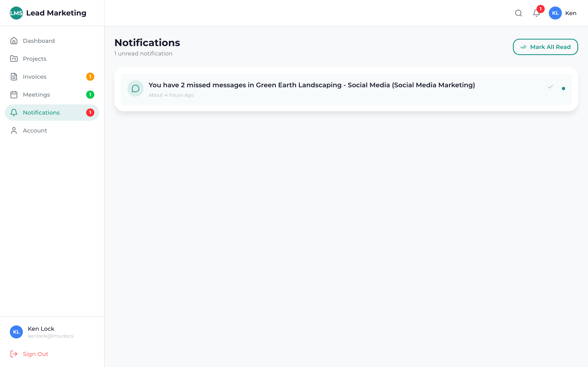Select the Notifications bell icon in sidebar
The height and width of the screenshot is (367, 588).
pyautogui.click(x=14, y=112)
